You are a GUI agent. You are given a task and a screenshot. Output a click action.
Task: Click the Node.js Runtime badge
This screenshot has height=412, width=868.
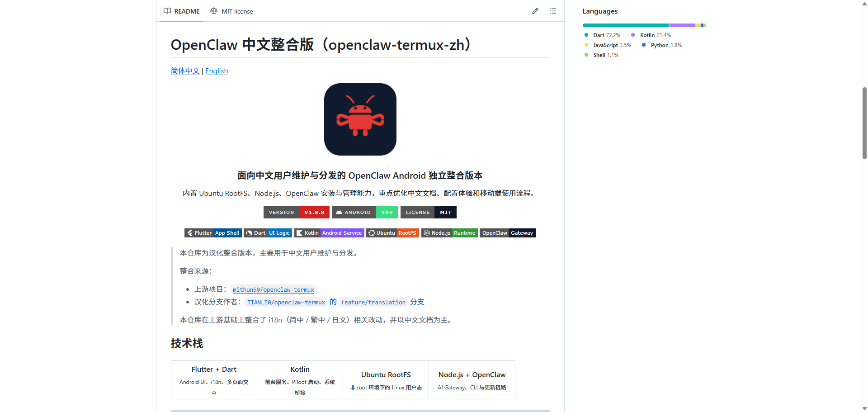pos(449,233)
